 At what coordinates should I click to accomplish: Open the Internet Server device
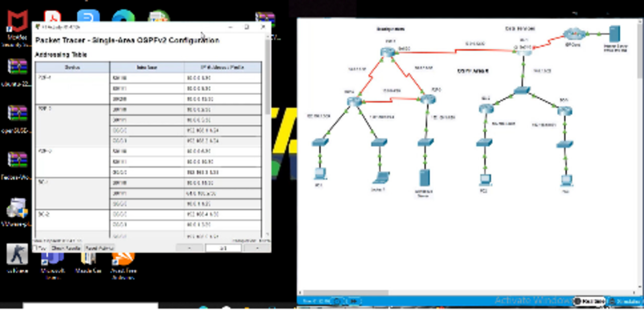click(614, 34)
